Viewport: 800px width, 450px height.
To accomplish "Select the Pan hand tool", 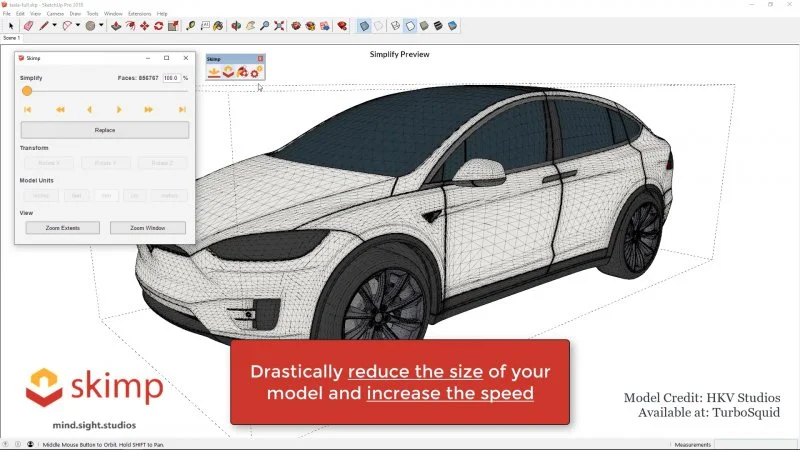I will [250, 26].
